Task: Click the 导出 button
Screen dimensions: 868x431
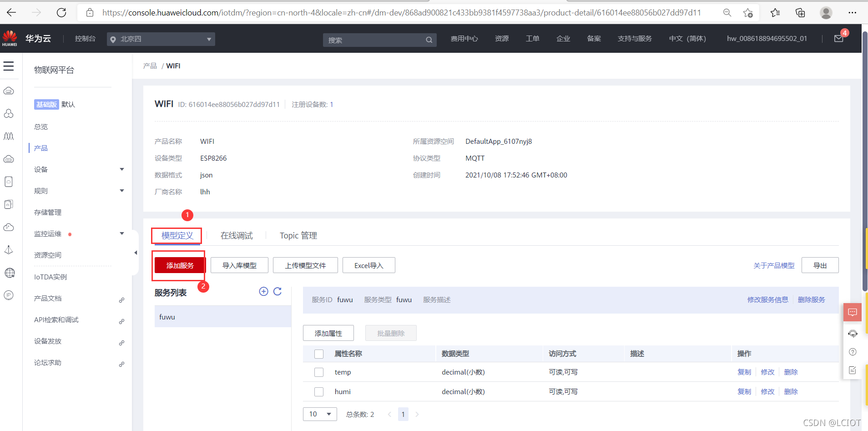Action: [x=820, y=265]
